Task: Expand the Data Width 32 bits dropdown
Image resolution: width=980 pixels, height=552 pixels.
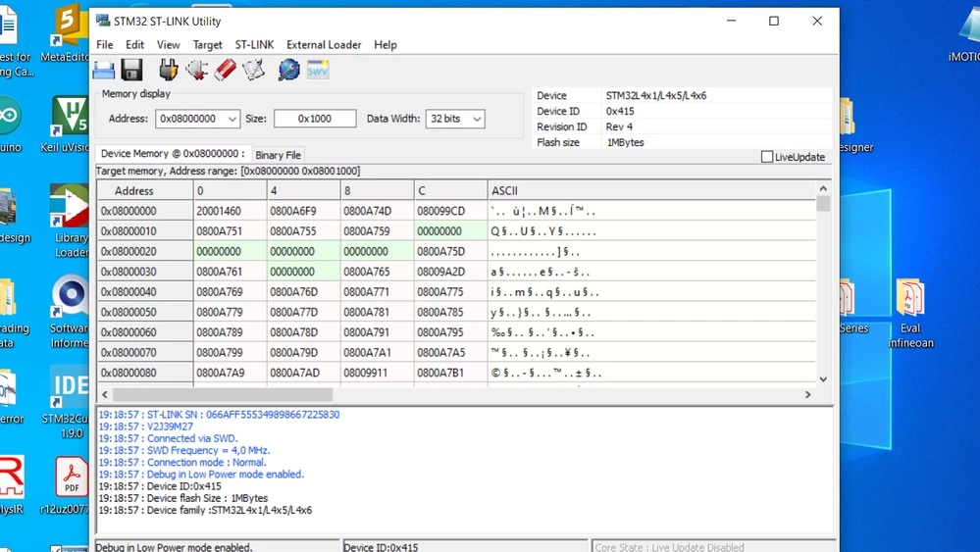Action: point(477,119)
